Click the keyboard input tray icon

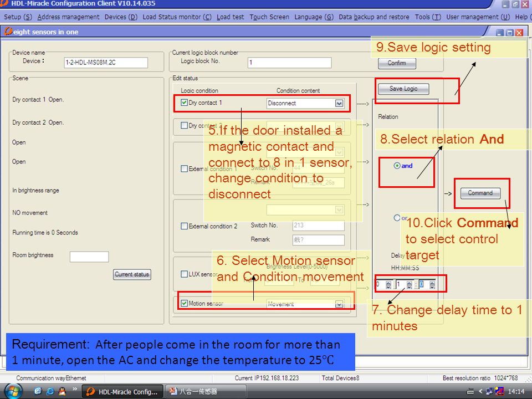(x=470, y=392)
